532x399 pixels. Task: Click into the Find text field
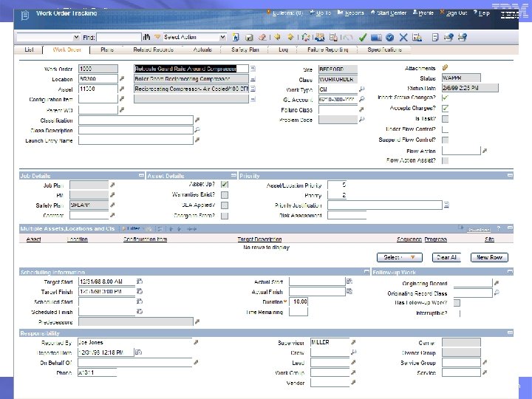[119, 37]
